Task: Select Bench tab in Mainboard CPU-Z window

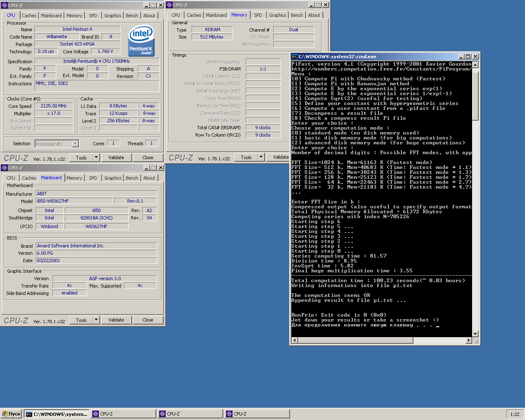Action: tap(132, 178)
